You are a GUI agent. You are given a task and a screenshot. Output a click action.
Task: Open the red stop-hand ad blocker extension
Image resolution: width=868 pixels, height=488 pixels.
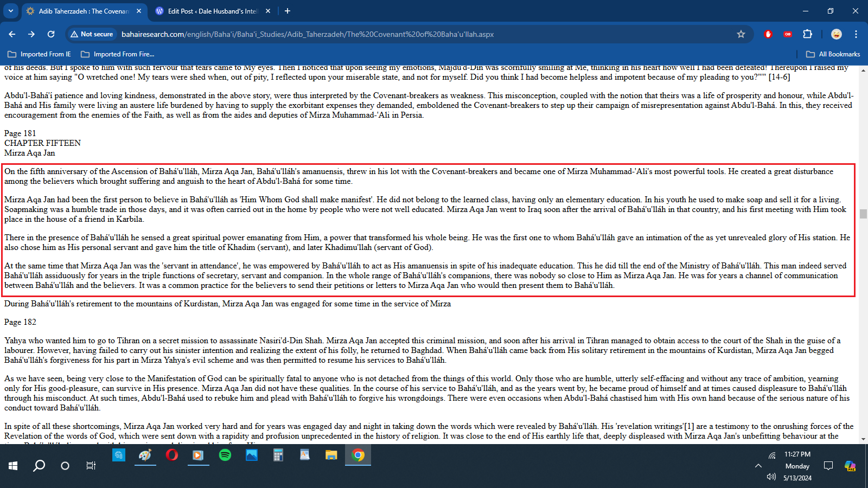(x=768, y=34)
